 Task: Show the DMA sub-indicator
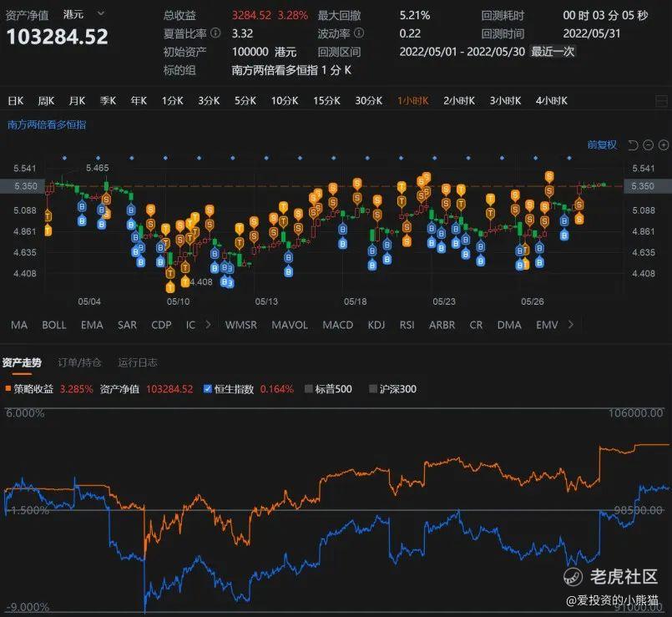509,325
